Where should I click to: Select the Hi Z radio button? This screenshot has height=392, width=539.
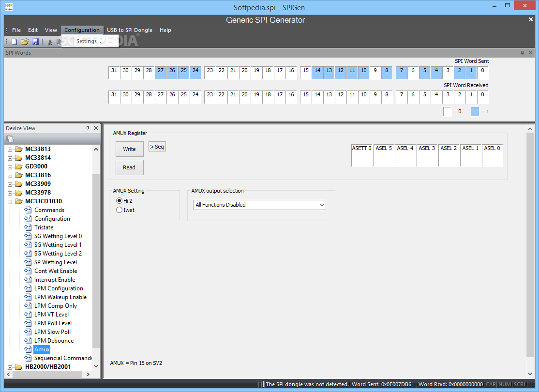point(120,200)
